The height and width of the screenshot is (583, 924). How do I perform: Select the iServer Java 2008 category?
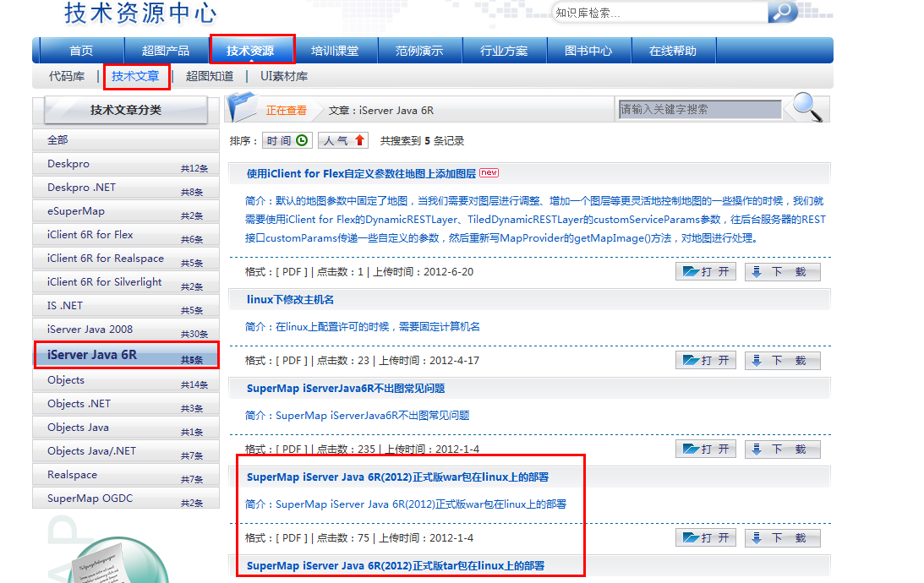tap(126, 330)
